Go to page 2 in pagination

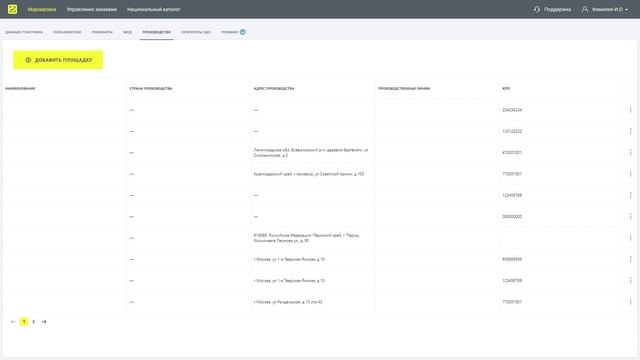[33, 322]
